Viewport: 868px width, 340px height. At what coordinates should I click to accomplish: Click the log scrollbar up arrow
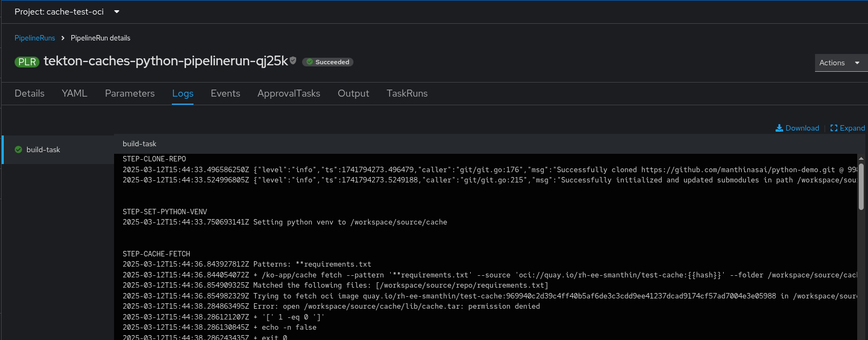coord(861,159)
